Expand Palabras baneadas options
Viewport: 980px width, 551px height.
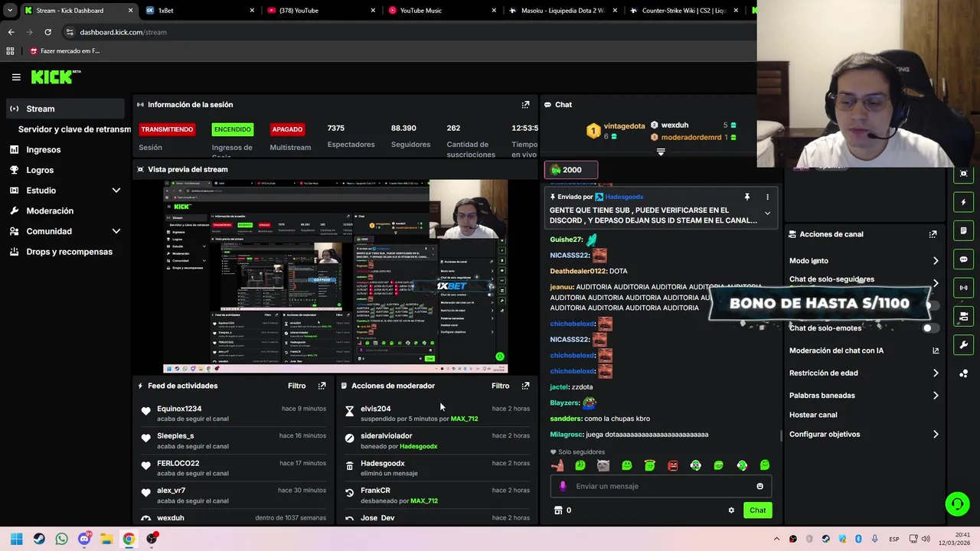coord(936,396)
